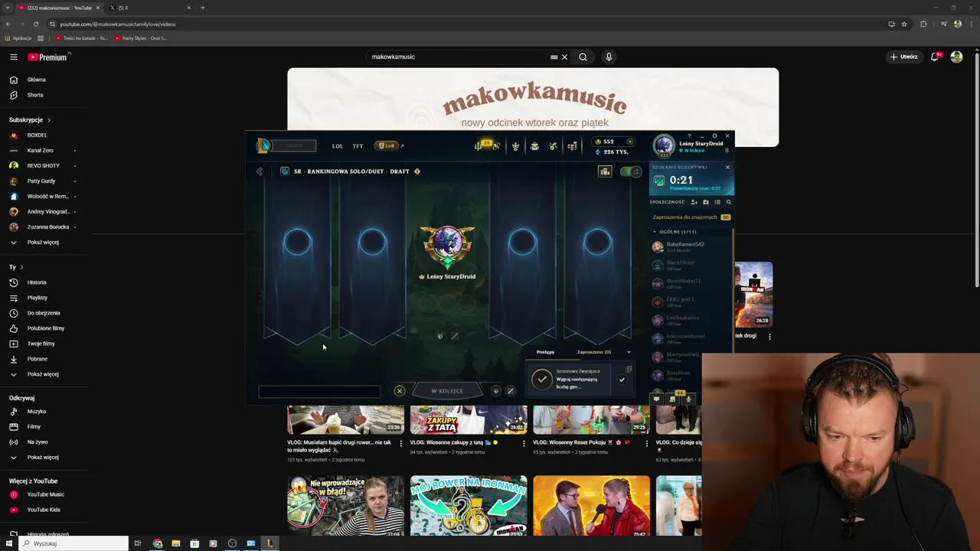Open Leśny StaryDruid profile avatar
Screen dimensions: 980x551
click(x=664, y=145)
